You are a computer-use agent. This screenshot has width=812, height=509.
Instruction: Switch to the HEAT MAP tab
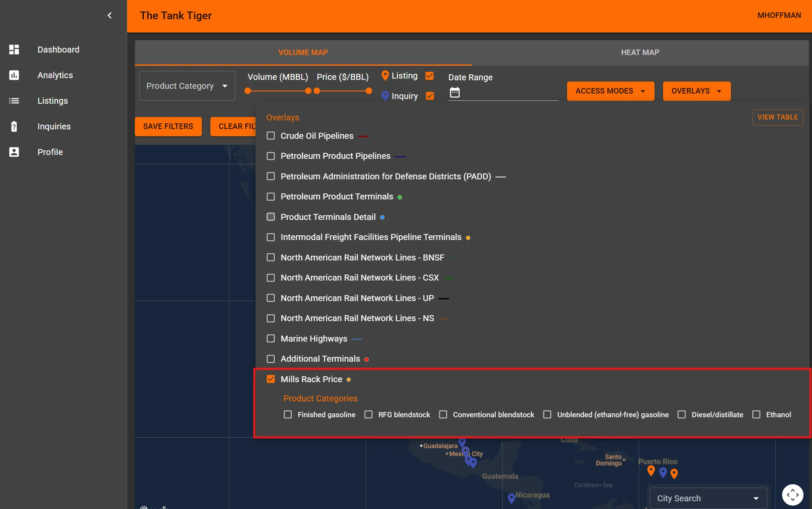640,53
